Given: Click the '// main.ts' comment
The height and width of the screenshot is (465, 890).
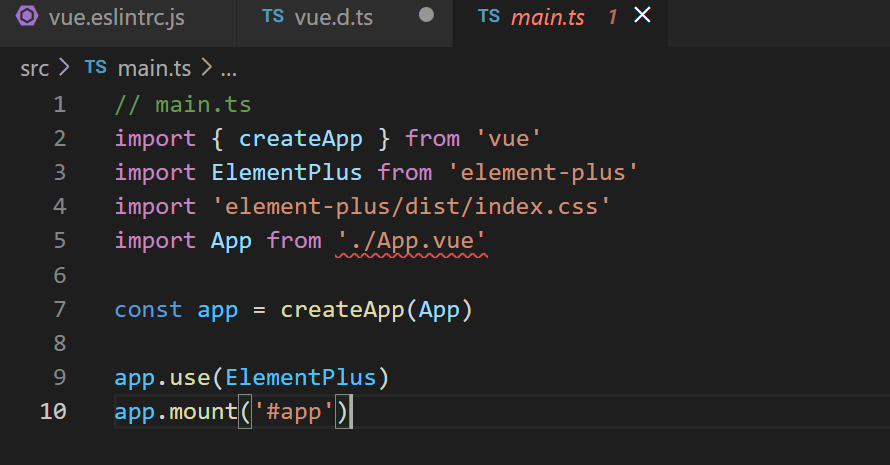Looking at the screenshot, I should point(183,105).
